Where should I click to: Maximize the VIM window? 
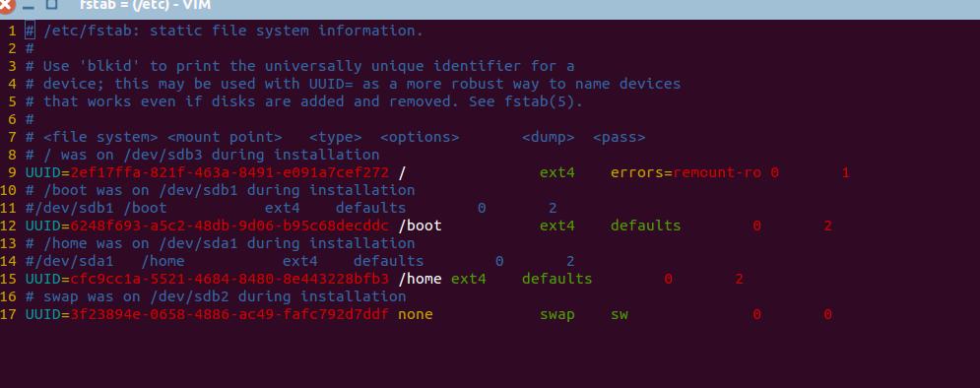(x=51, y=5)
